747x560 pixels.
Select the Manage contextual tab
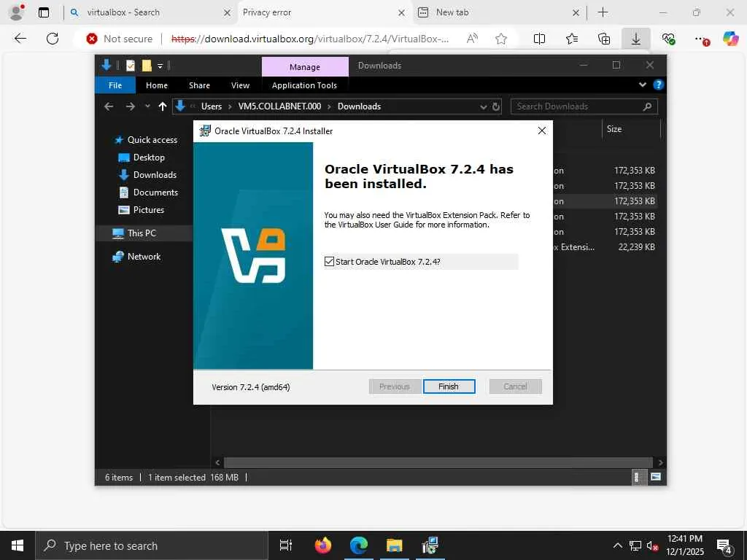[x=305, y=66]
